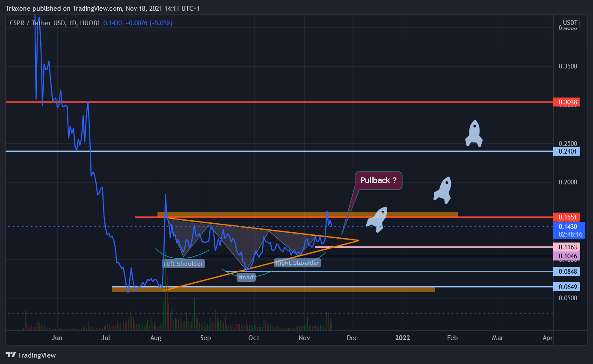593x364 pixels.
Task: Select the Left Shoulder label
Action: click(183, 263)
